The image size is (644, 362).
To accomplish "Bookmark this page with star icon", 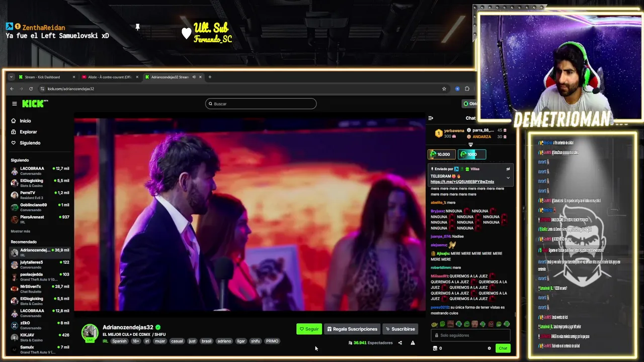I will [x=444, y=89].
